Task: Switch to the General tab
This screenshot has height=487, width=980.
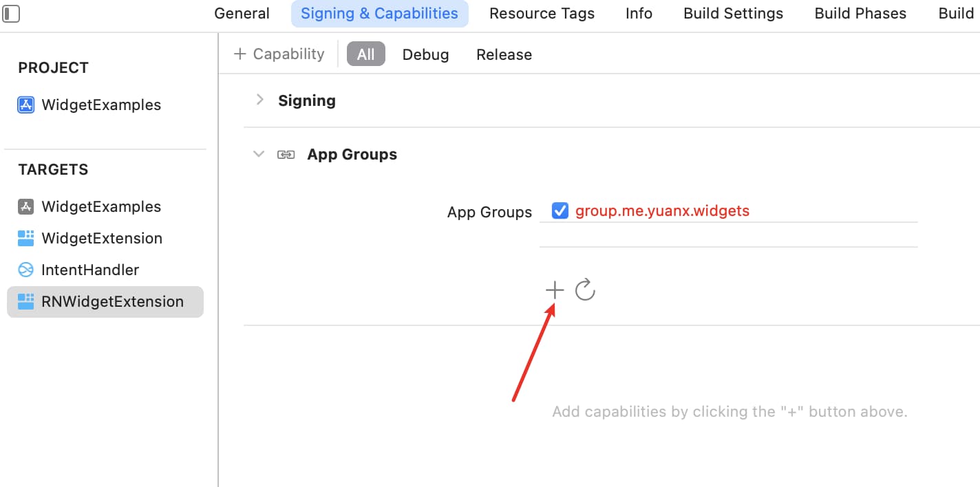Action: pos(242,13)
